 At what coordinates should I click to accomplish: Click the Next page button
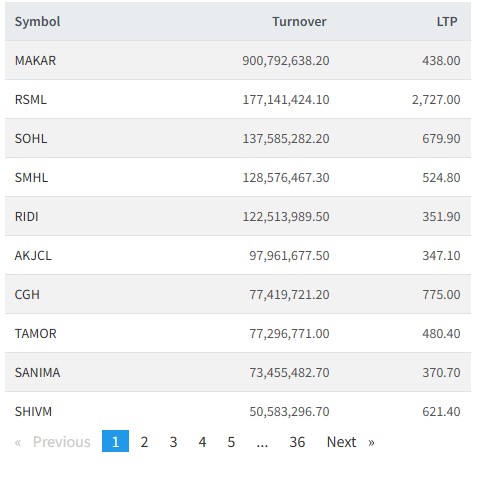point(351,442)
